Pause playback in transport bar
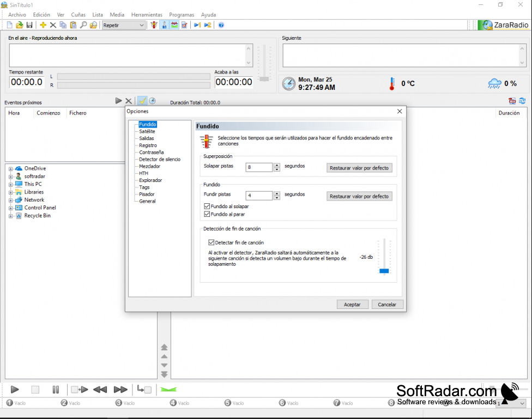The image size is (532, 419). pos(56,390)
